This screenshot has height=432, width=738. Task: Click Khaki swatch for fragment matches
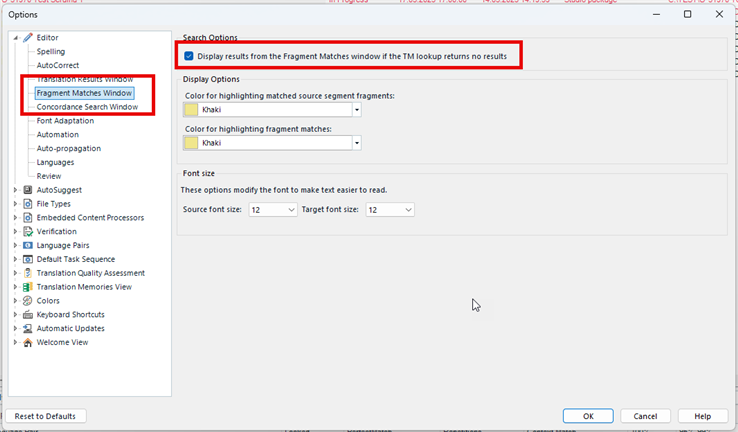[x=191, y=143]
